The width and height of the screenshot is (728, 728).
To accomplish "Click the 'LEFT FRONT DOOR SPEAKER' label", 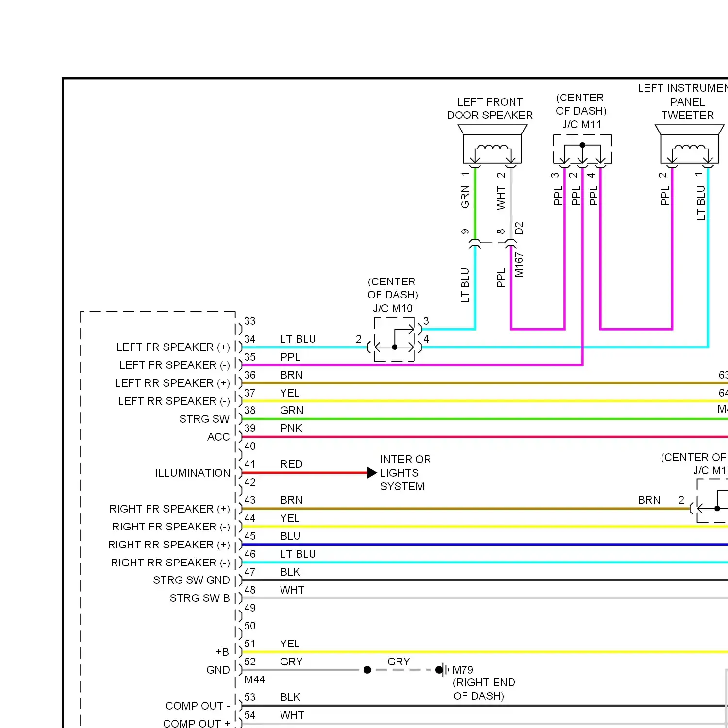I will (x=490, y=108).
